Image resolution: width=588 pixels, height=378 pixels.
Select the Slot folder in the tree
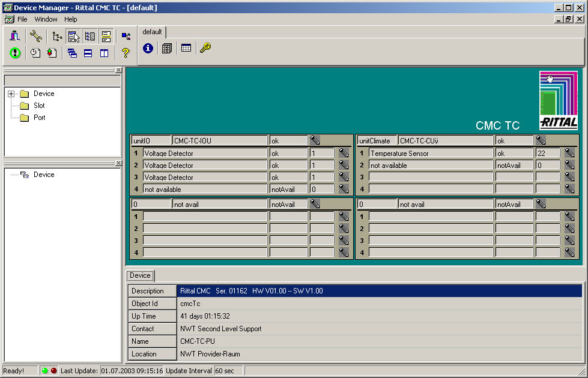tap(39, 106)
